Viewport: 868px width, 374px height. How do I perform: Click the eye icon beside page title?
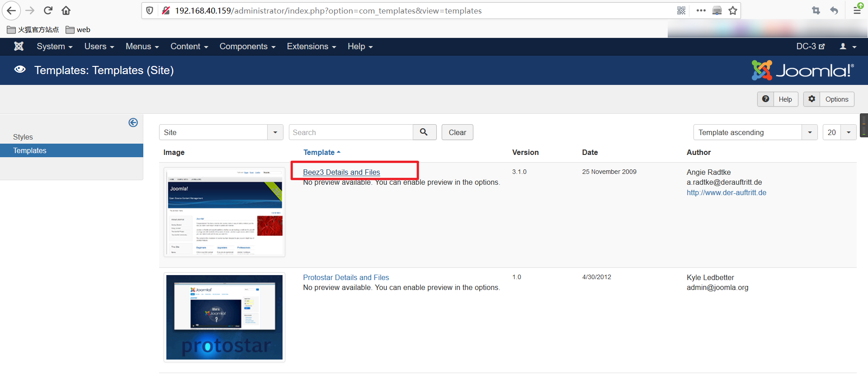click(20, 70)
